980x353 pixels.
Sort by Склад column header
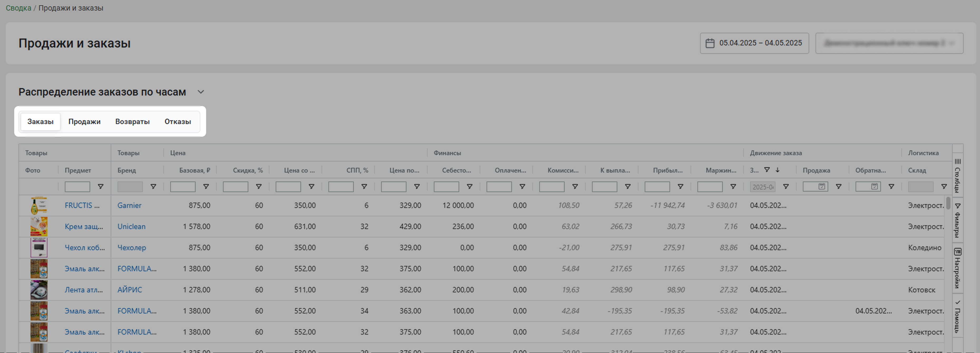[x=917, y=170]
